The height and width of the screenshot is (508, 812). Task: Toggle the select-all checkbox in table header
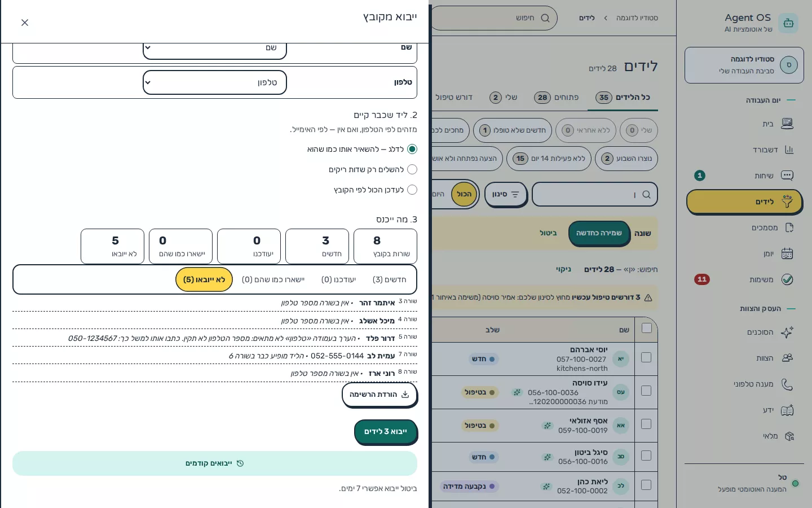[x=647, y=328]
